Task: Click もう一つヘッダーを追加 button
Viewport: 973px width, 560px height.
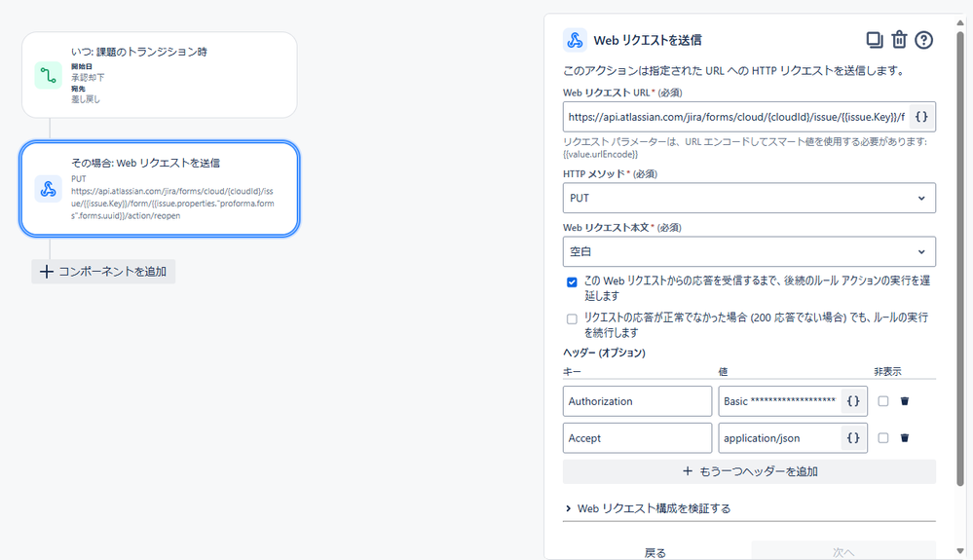Action: [x=749, y=471]
